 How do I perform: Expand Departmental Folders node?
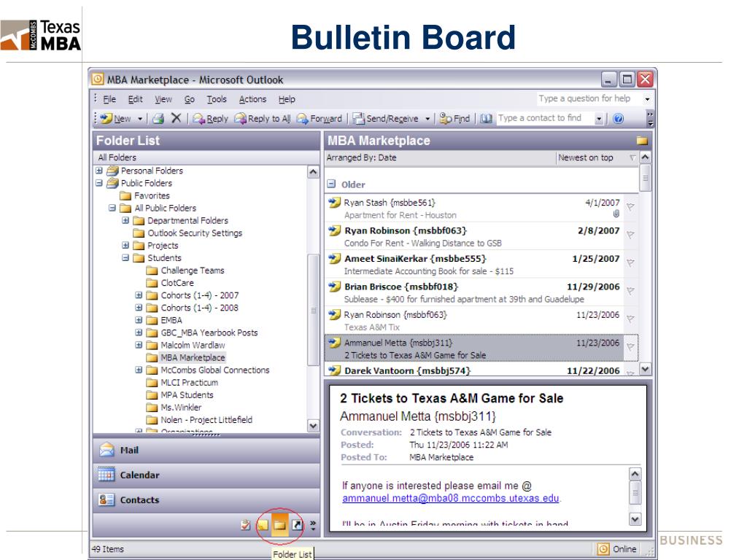click(125, 220)
